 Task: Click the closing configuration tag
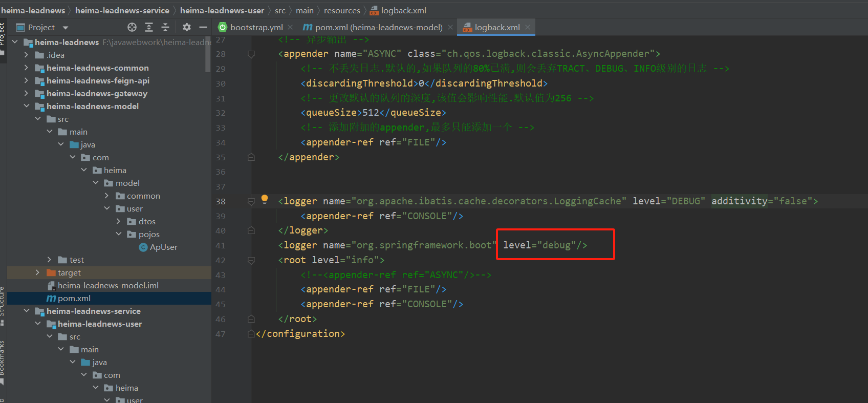pos(300,334)
